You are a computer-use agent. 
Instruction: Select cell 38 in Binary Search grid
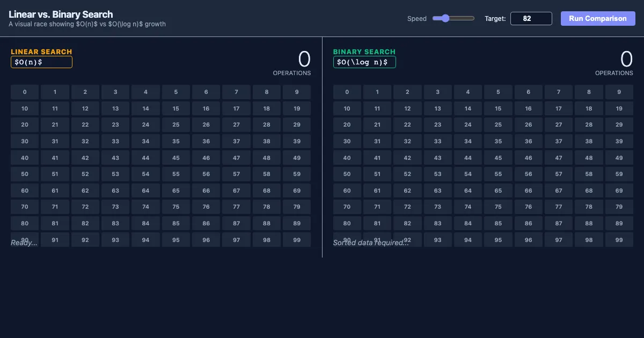point(589,141)
